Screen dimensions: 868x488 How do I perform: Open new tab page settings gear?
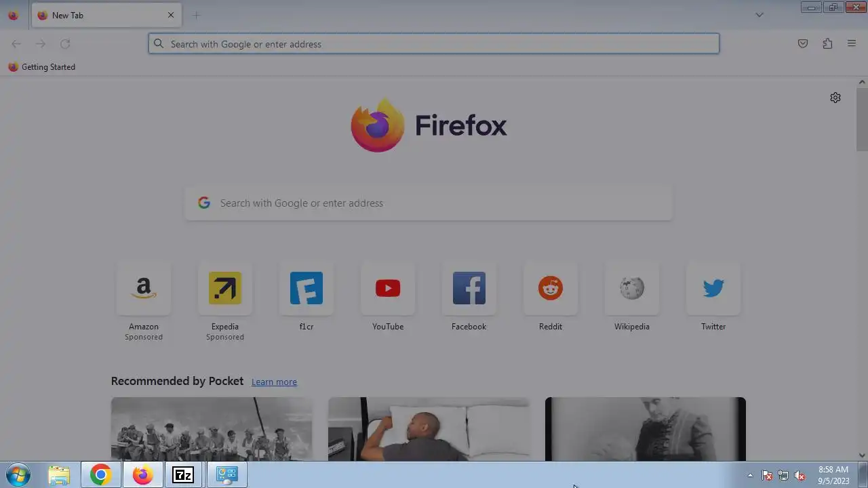coord(835,98)
